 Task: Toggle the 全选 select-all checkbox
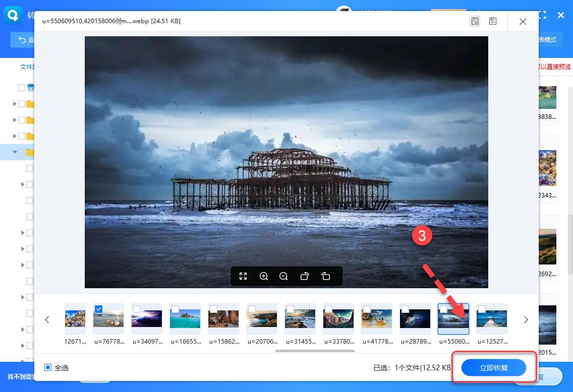(x=48, y=367)
